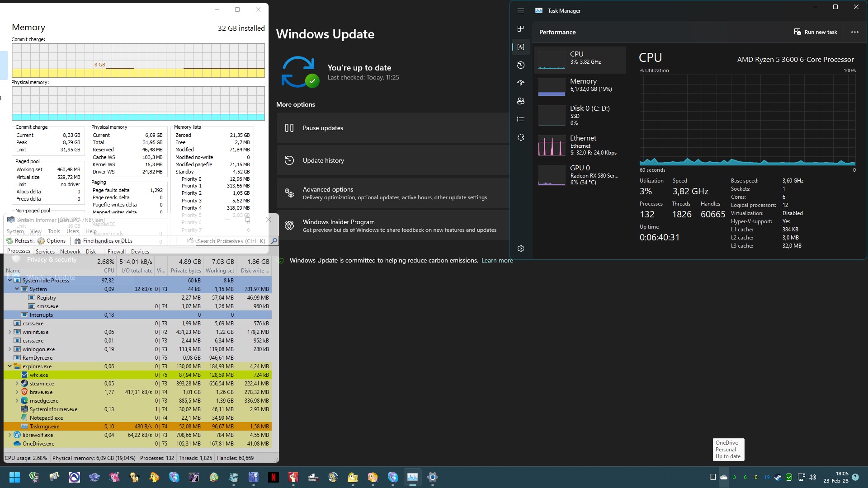Open the App History icon in Task Manager
The image size is (868, 488).
(x=520, y=65)
